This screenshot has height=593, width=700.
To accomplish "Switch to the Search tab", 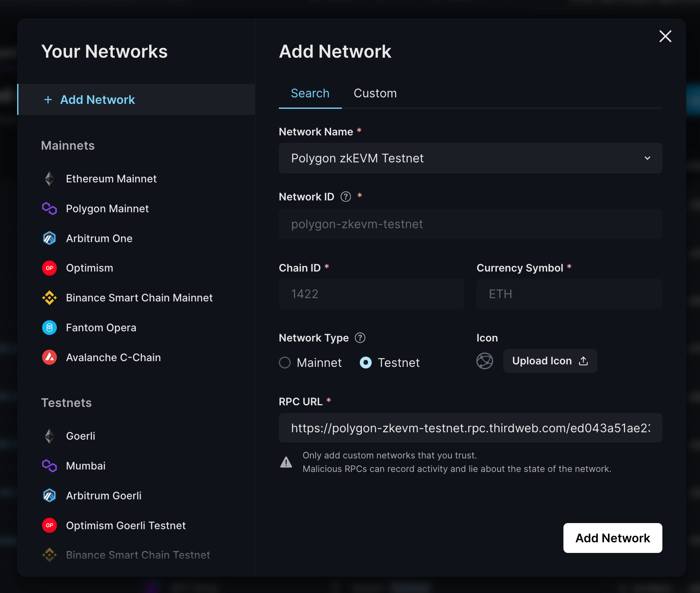I will (310, 93).
